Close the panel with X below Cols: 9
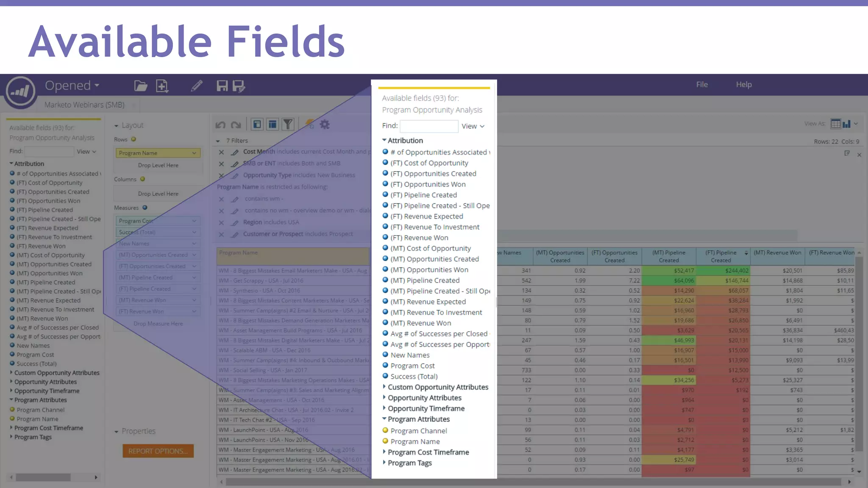This screenshot has height=488, width=868. coord(859,155)
